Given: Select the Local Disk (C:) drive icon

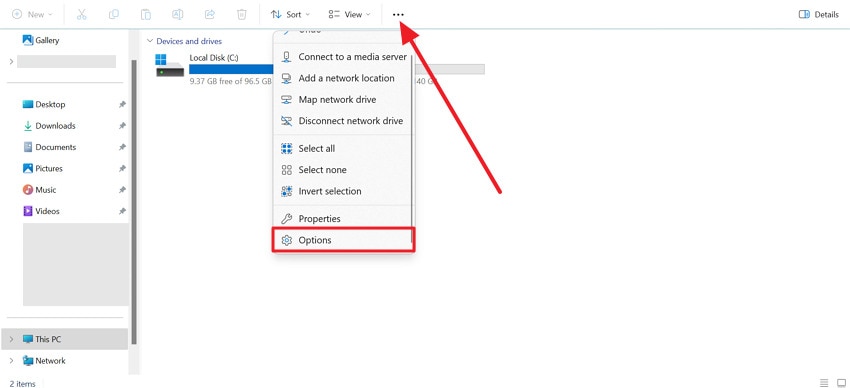Looking at the screenshot, I should [169, 65].
